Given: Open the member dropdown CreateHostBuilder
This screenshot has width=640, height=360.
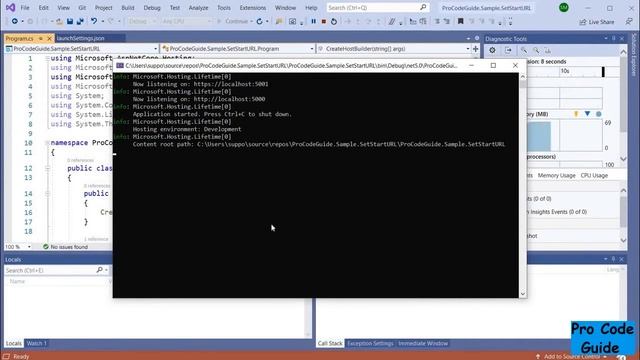Looking at the screenshot, I should coord(394,49).
